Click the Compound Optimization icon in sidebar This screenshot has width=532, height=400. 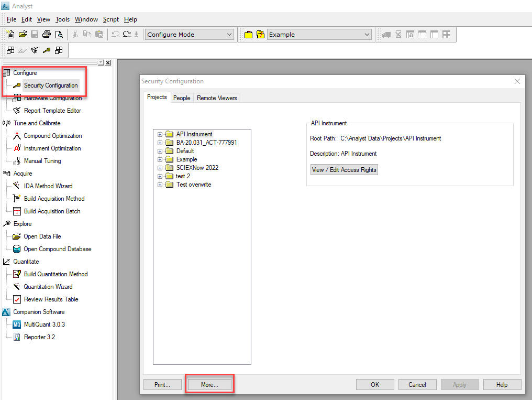click(x=17, y=136)
